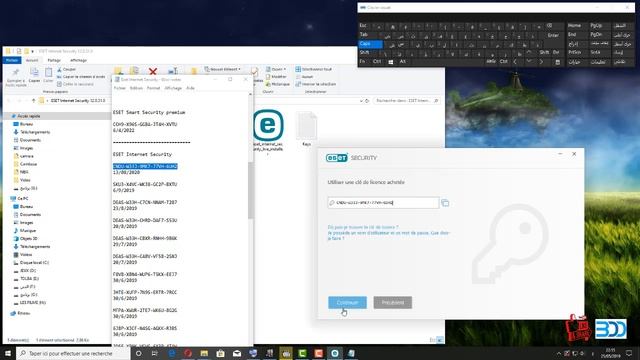640x360 pixels.
Task: Open the username and password help link
Action: point(388,236)
